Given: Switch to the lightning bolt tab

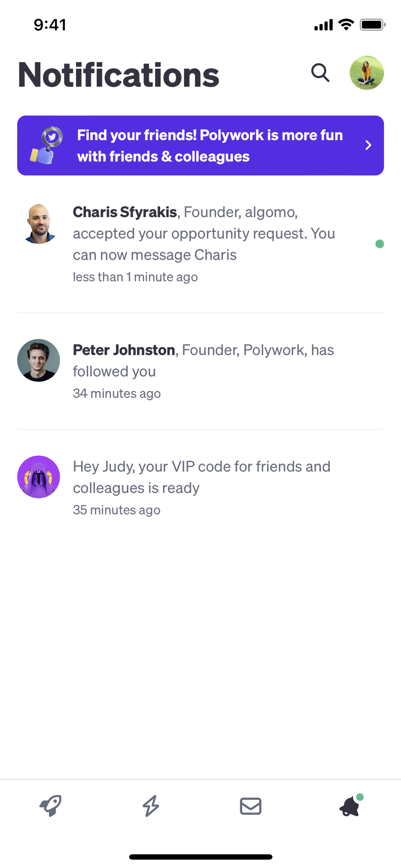Looking at the screenshot, I should [x=151, y=806].
